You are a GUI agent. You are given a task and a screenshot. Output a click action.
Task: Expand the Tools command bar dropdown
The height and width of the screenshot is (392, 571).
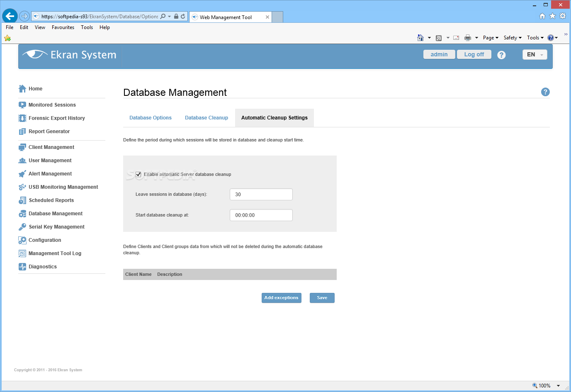coord(535,38)
